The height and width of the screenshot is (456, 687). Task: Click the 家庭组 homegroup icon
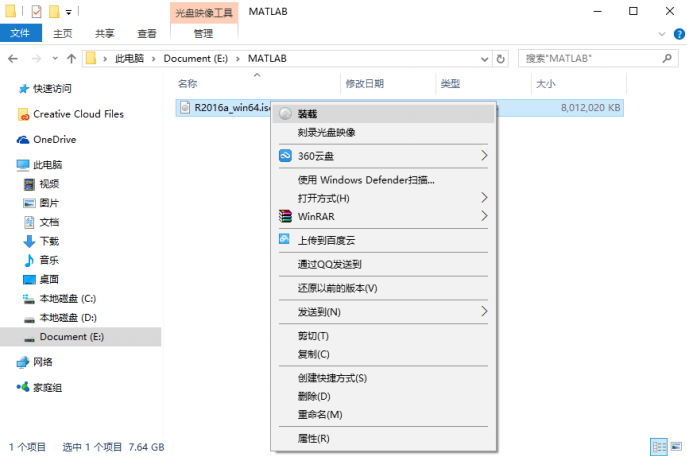(x=23, y=387)
